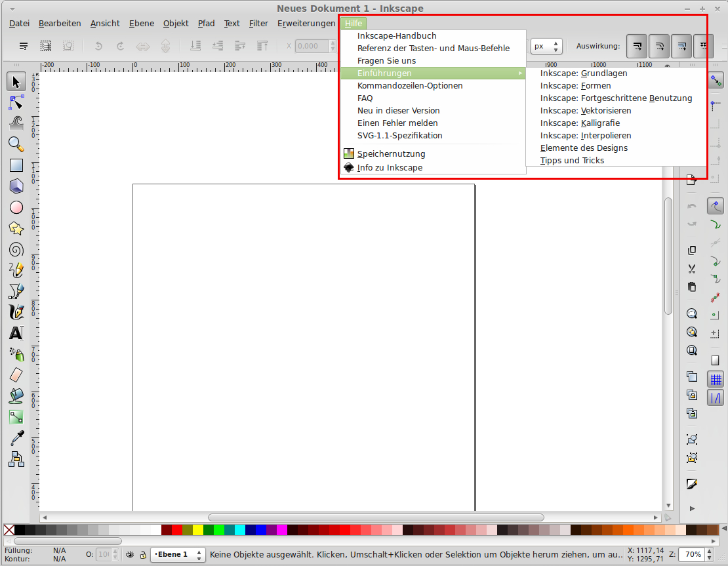Select the Bezier pen tool

[x=16, y=291]
